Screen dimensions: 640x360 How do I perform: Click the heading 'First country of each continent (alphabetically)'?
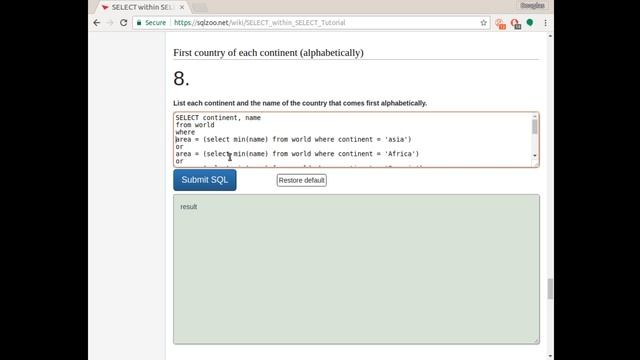pyautogui.click(x=268, y=53)
